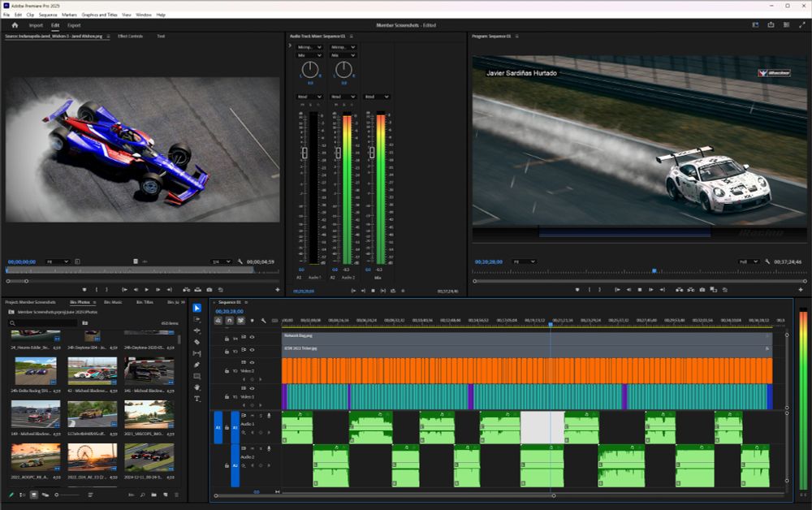The image size is (812, 510).
Task: Click Audio 1 pan knob in mixer
Action: pos(309,69)
